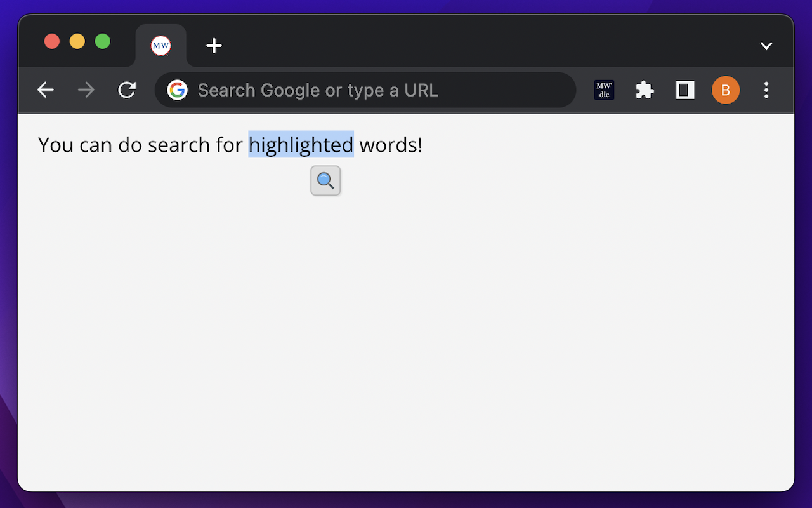Viewport: 812px width, 508px height.
Task: Toggle the browser side panel
Action: tap(685, 90)
